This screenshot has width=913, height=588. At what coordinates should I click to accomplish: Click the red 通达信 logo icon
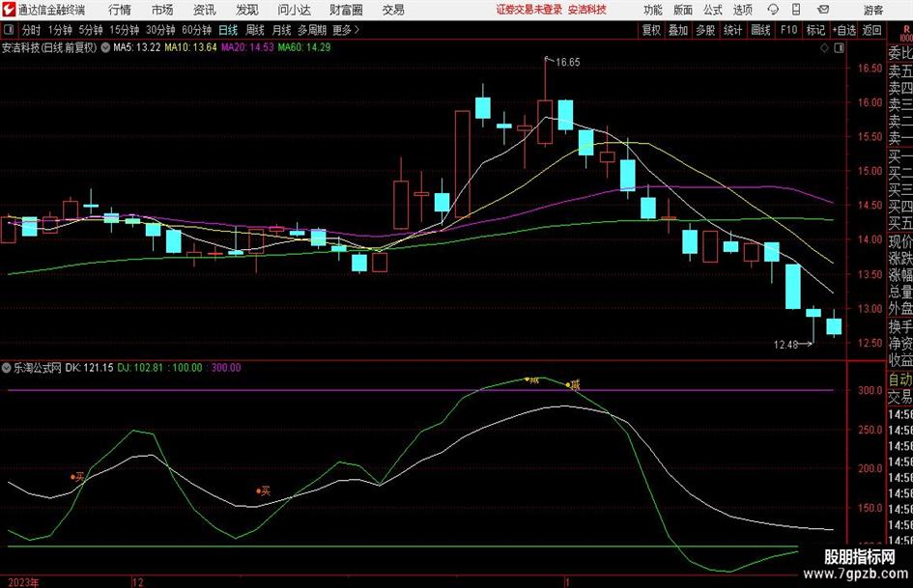[9, 10]
